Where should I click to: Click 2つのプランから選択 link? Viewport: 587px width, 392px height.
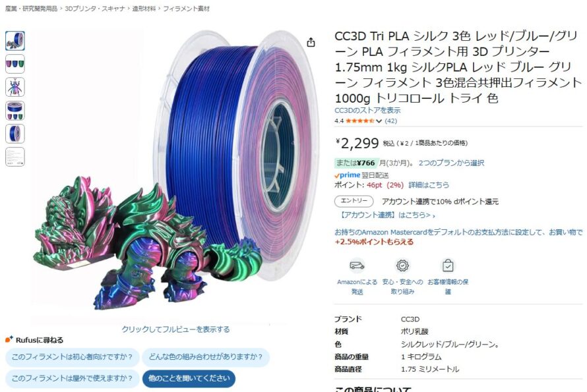[451, 163]
